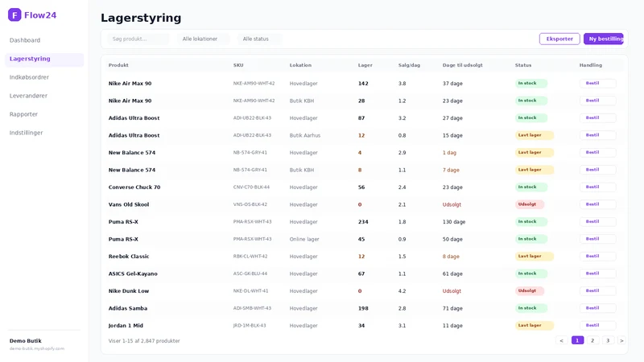Click Bestil for Nike Dunk Low
The image size is (644, 362).
pyautogui.click(x=597, y=290)
